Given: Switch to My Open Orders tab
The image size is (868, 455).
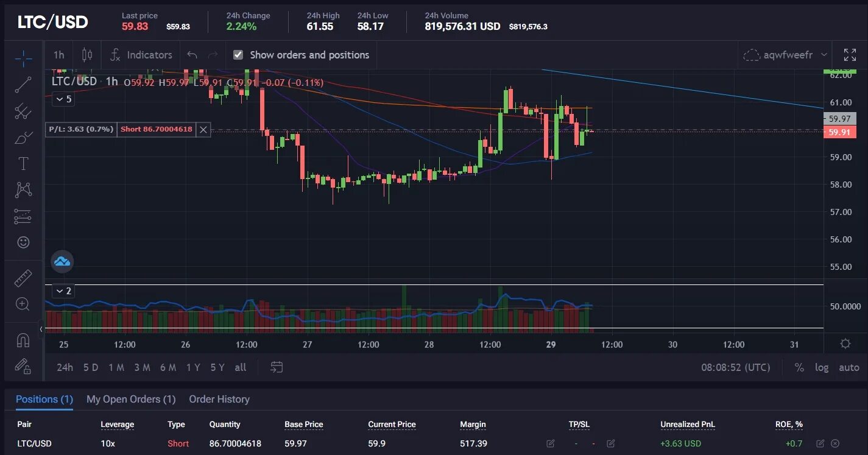Looking at the screenshot, I should 131,399.
